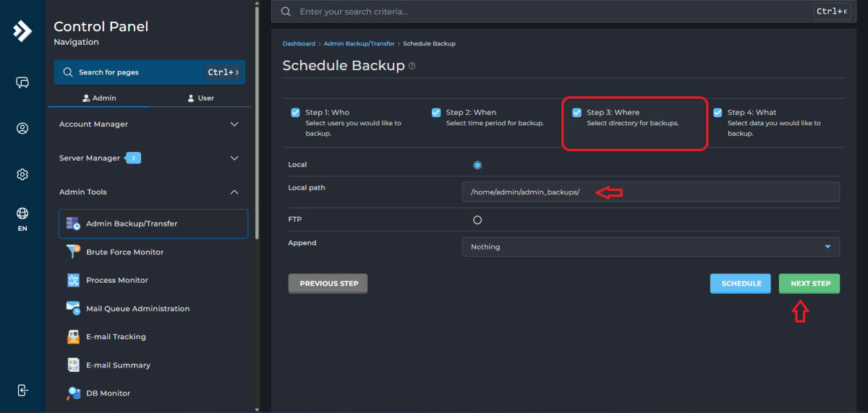This screenshot has height=413, width=868.
Task: Select the Local radio button
Action: point(477,165)
